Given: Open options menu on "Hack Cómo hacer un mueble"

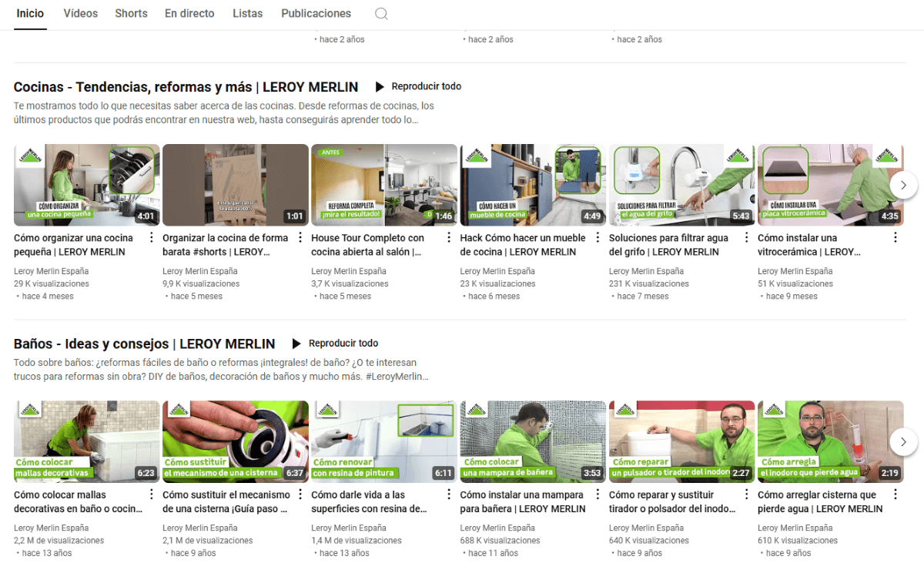Looking at the screenshot, I should point(597,239).
